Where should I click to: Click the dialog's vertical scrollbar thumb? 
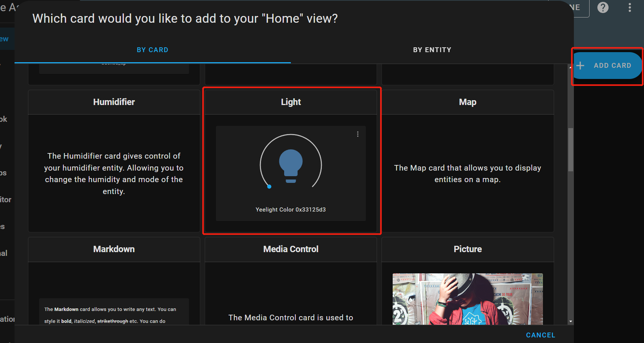click(571, 150)
